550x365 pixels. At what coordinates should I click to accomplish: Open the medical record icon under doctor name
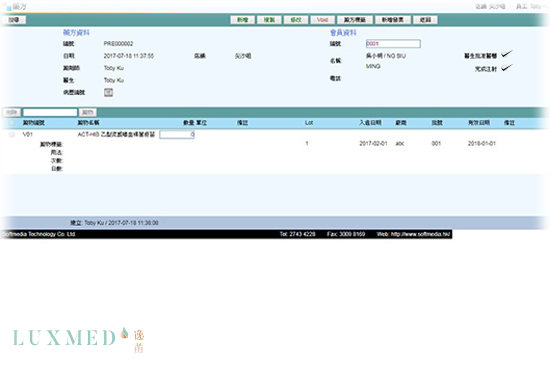(x=108, y=92)
